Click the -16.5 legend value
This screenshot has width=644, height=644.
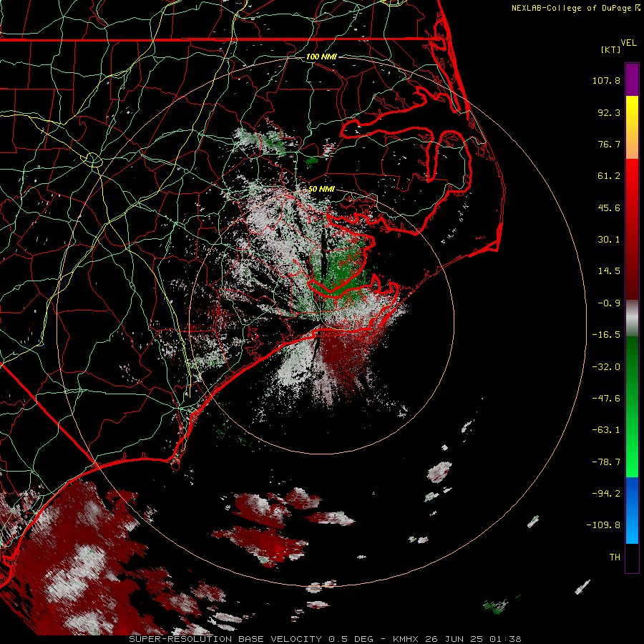click(606, 335)
